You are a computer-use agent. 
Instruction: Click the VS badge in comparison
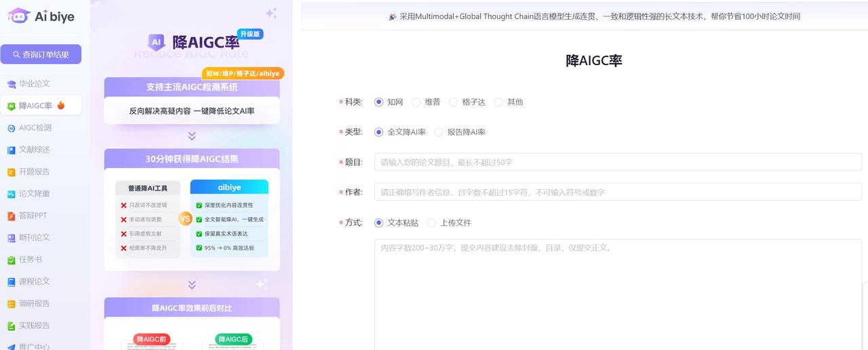tap(185, 218)
